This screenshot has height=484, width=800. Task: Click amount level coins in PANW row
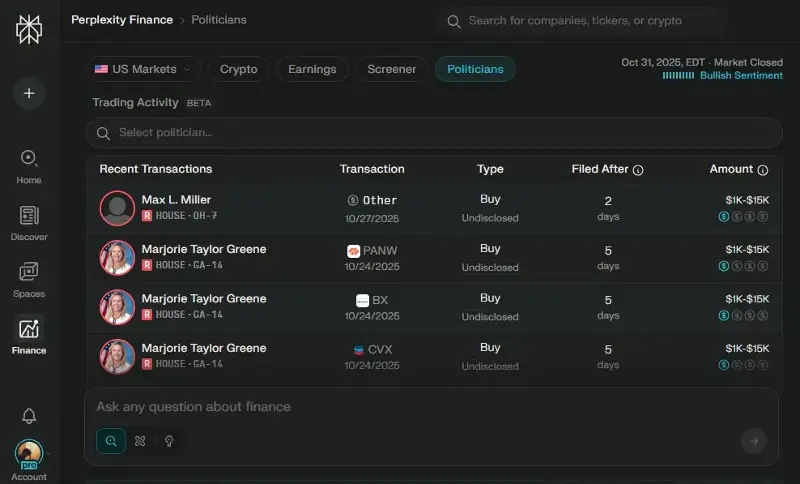(x=743, y=266)
